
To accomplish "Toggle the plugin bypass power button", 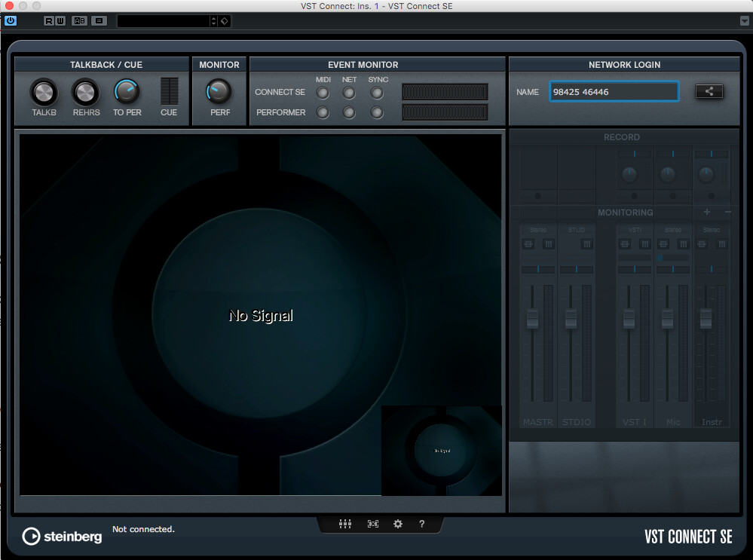I will pos(11,20).
